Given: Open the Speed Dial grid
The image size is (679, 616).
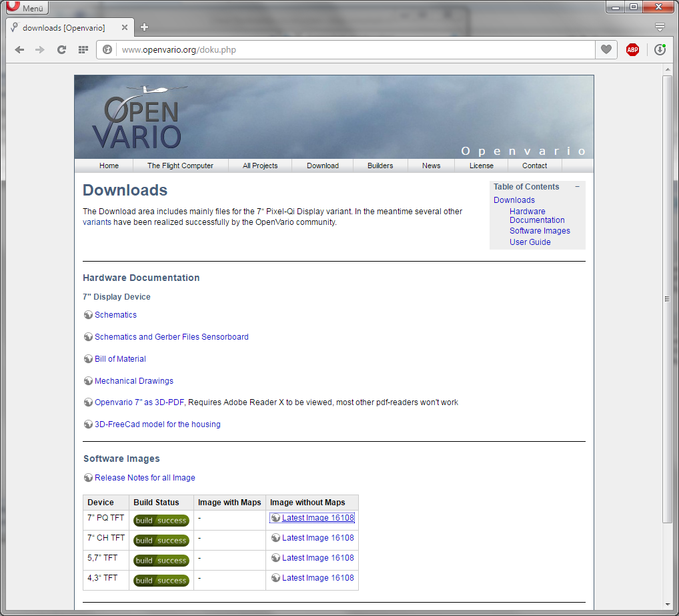Looking at the screenshot, I should tap(83, 50).
